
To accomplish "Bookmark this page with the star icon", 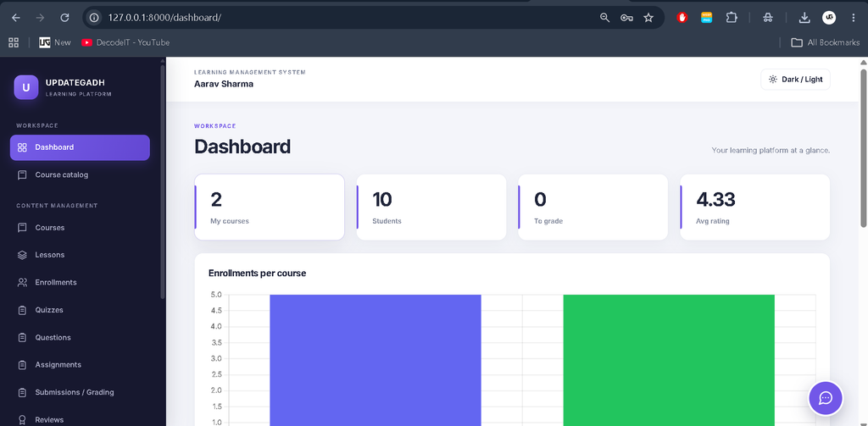I will click(648, 18).
